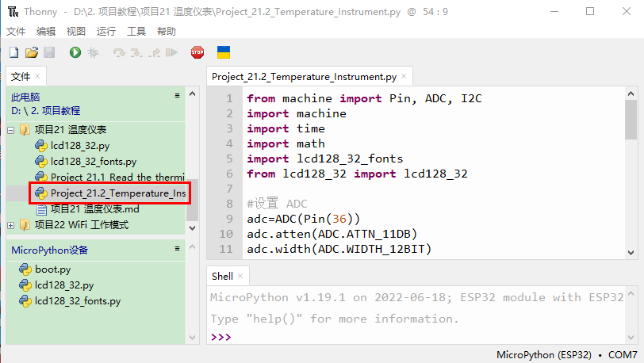Click the Save floppy disk icon

pos(49,52)
